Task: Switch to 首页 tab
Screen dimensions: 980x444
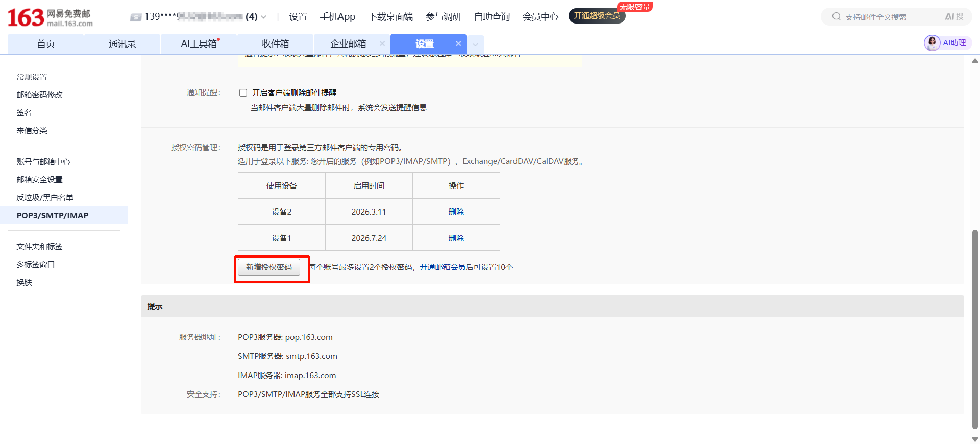Action: (46, 44)
